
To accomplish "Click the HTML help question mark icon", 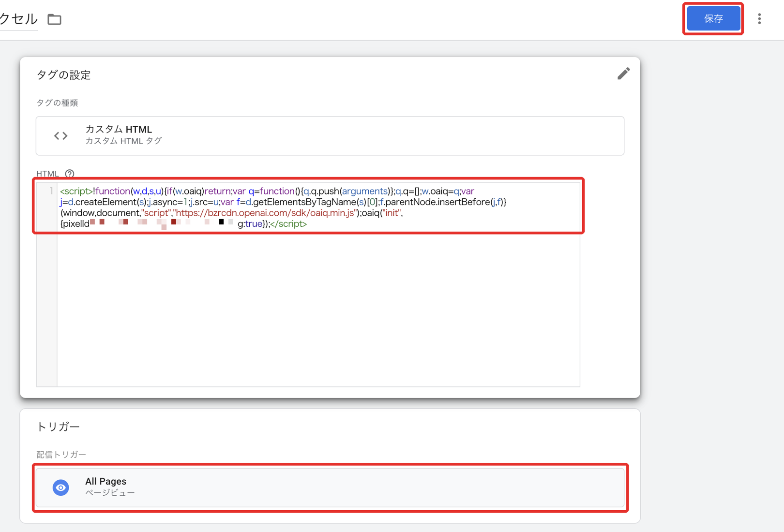I will 70,174.
